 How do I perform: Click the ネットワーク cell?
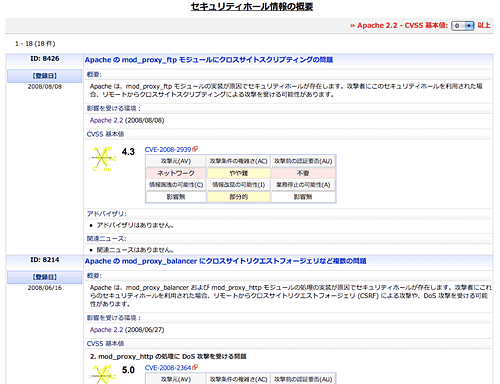(x=176, y=173)
